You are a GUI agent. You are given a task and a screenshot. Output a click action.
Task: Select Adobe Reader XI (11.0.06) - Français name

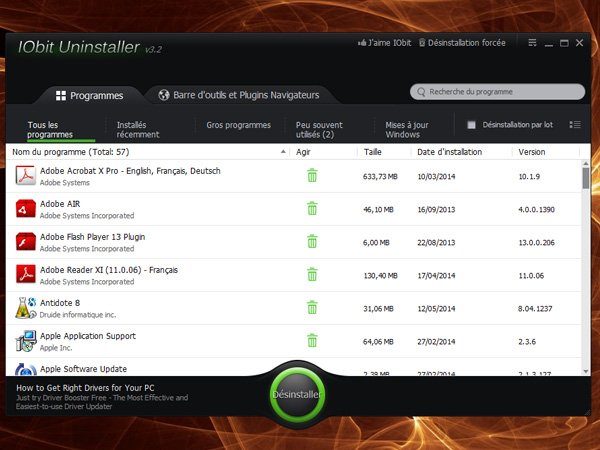coord(109,270)
